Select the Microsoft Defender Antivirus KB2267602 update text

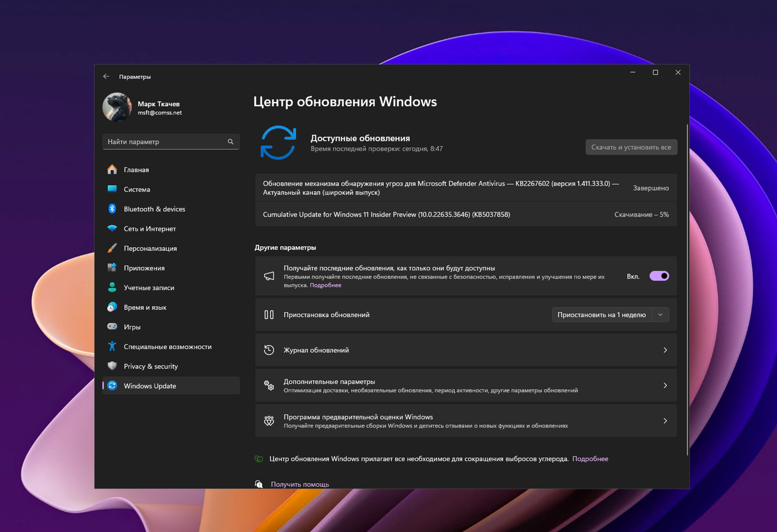[x=441, y=188]
